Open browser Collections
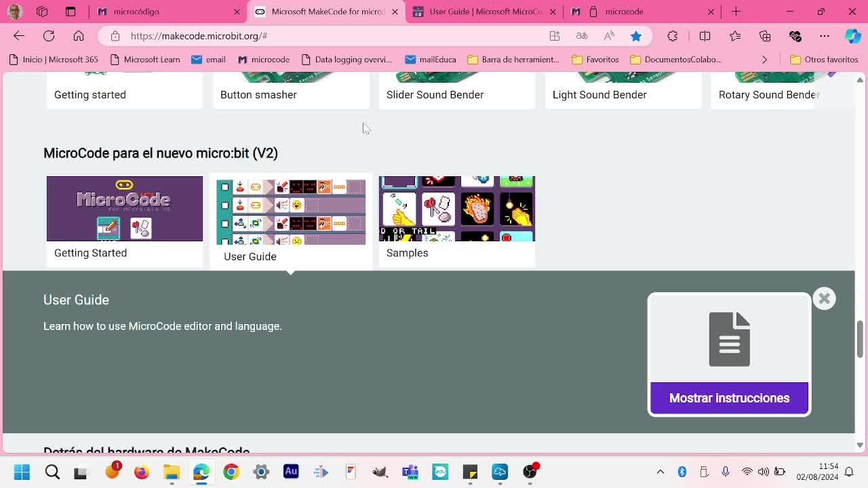The width and height of the screenshot is (868, 488). [x=765, y=36]
